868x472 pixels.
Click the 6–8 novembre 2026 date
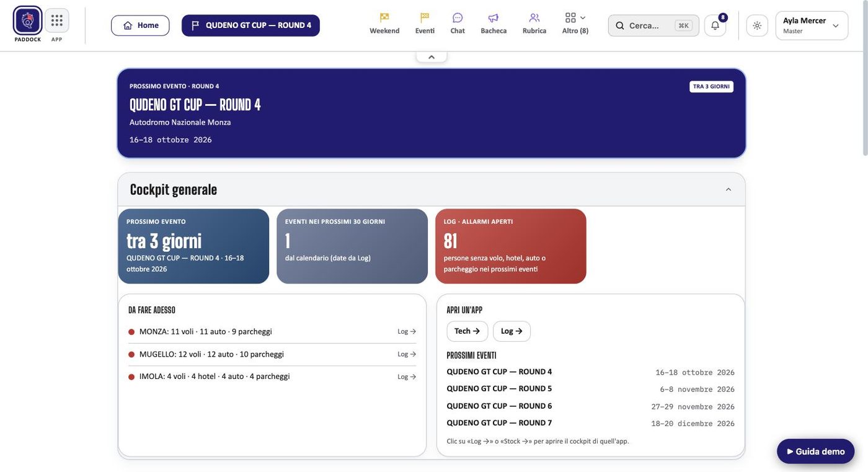pos(697,390)
